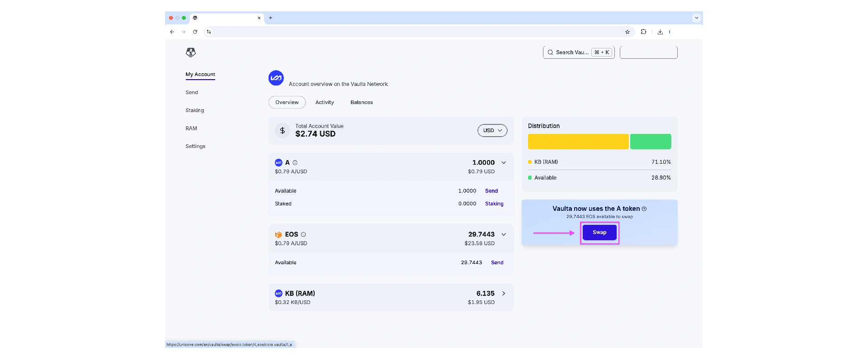Click the '71.10%' distribution value

(x=661, y=162)
